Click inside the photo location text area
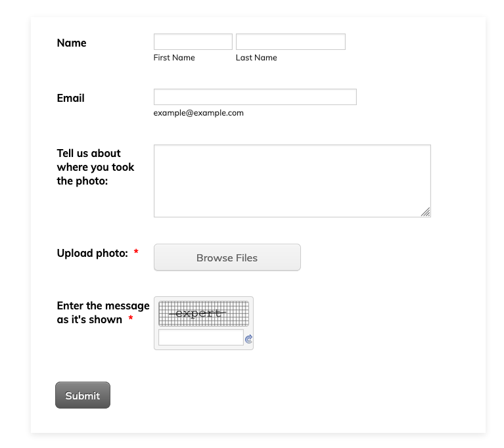Image resolution: width=504 pixels, height=448 pixels. (x=292, y=181)
